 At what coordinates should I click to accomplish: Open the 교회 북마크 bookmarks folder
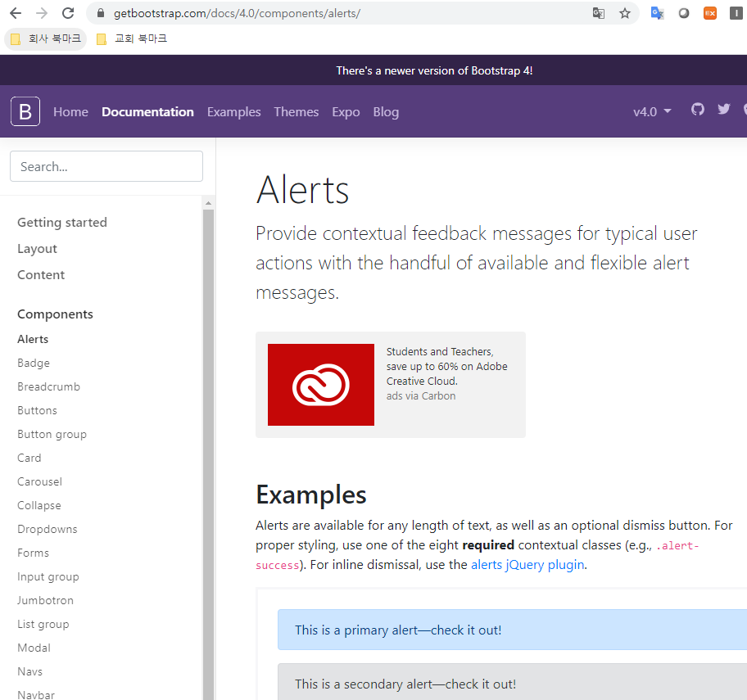click(x=132, y=38)
